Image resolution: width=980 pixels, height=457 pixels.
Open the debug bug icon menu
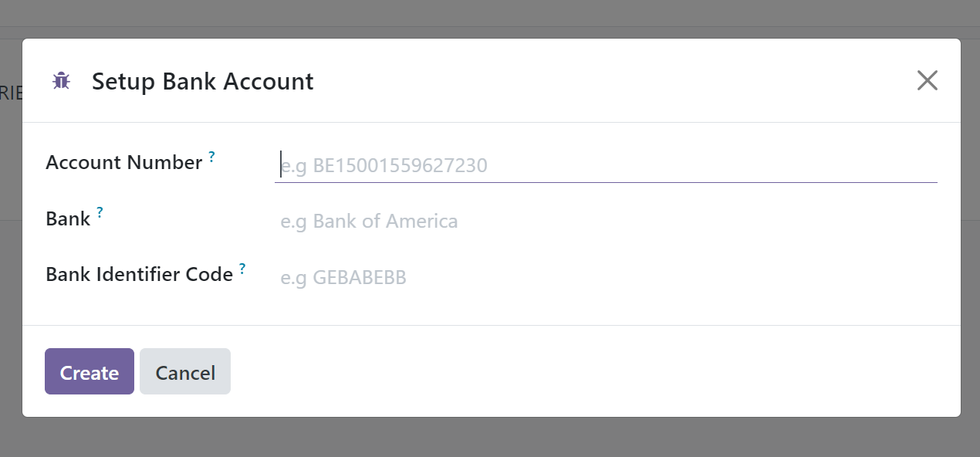(61, 80)
